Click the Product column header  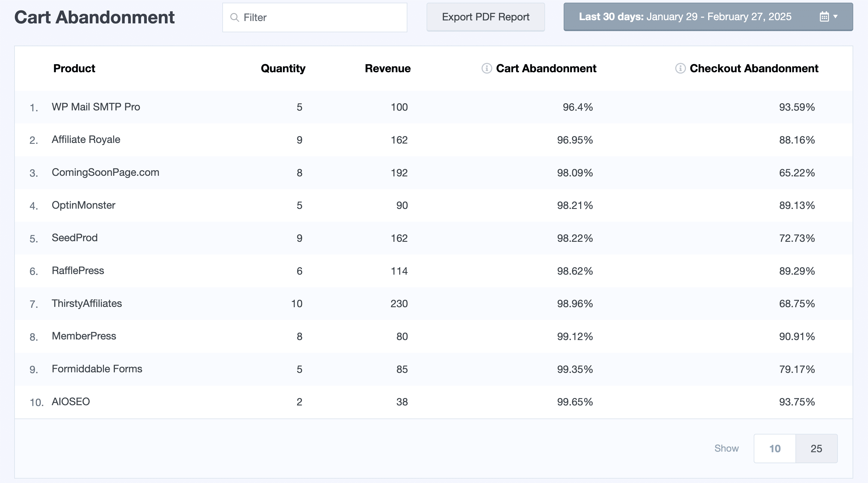tap(74, 68)
